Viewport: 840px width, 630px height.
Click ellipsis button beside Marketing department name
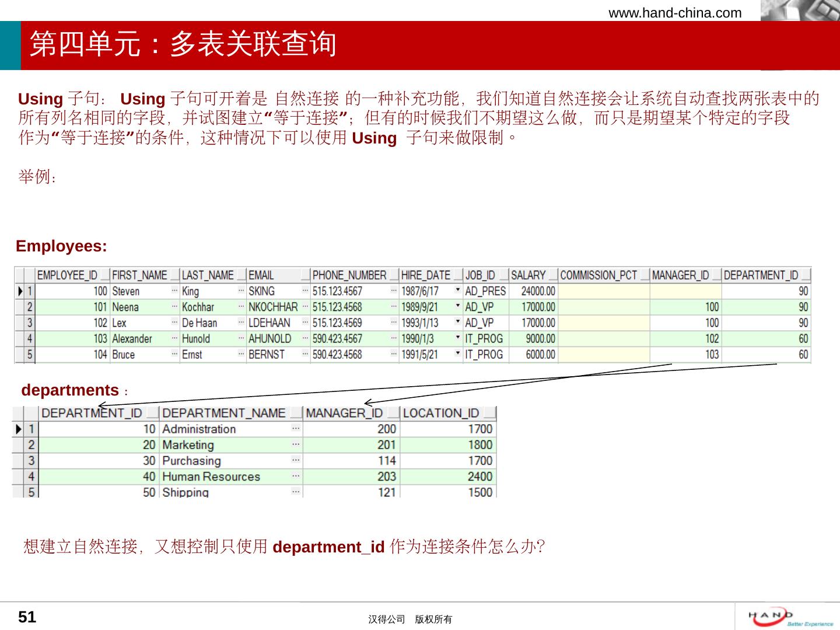[296, 444]
